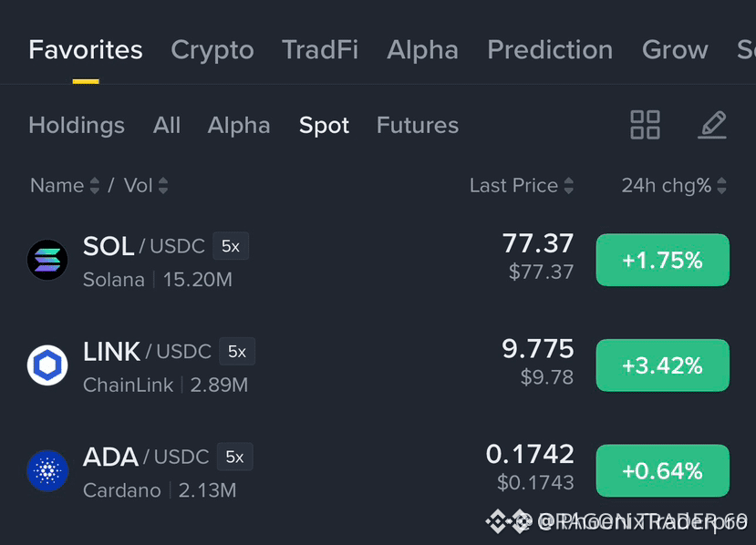The image size is (756, 545).
Task: Sort by 24h chg% column
Action: click(674, 186)
